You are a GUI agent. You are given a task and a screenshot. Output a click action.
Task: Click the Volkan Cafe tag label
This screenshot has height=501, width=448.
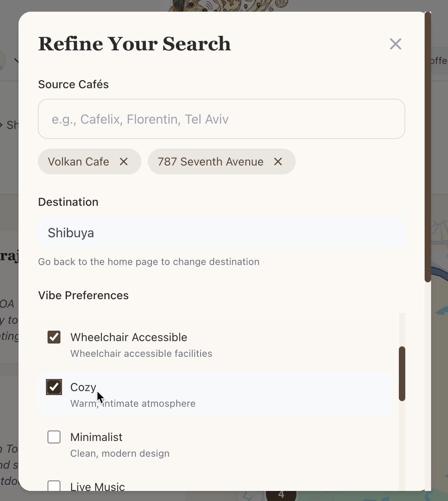[79, 161]
